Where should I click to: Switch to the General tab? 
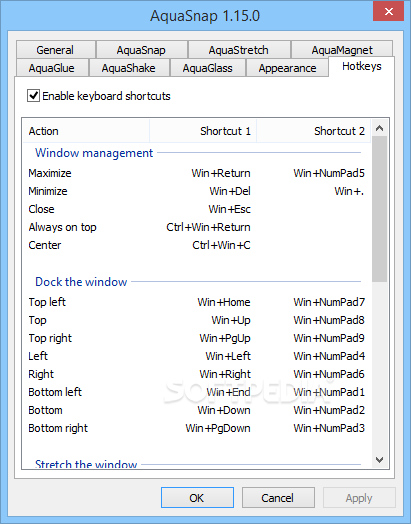[56, 50]
